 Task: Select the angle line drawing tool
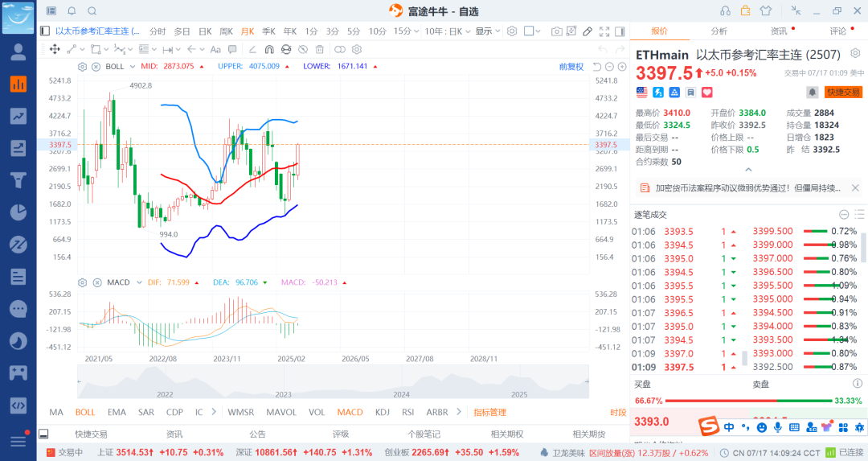click(x=252, y=49)
